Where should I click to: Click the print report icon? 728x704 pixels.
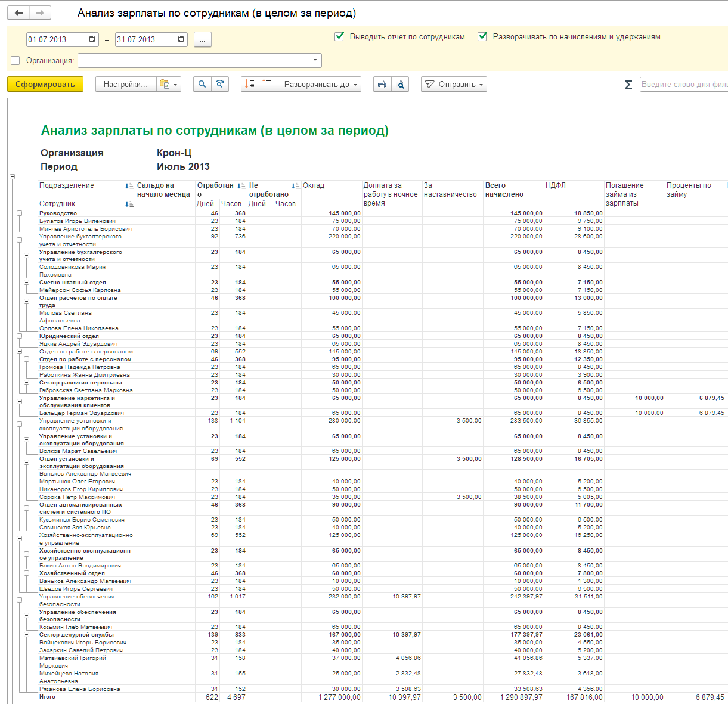382,84
